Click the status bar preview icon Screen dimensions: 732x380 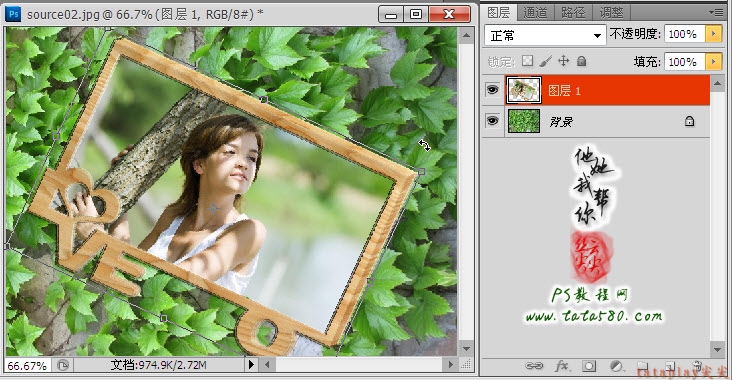click(x=63, y=365)
